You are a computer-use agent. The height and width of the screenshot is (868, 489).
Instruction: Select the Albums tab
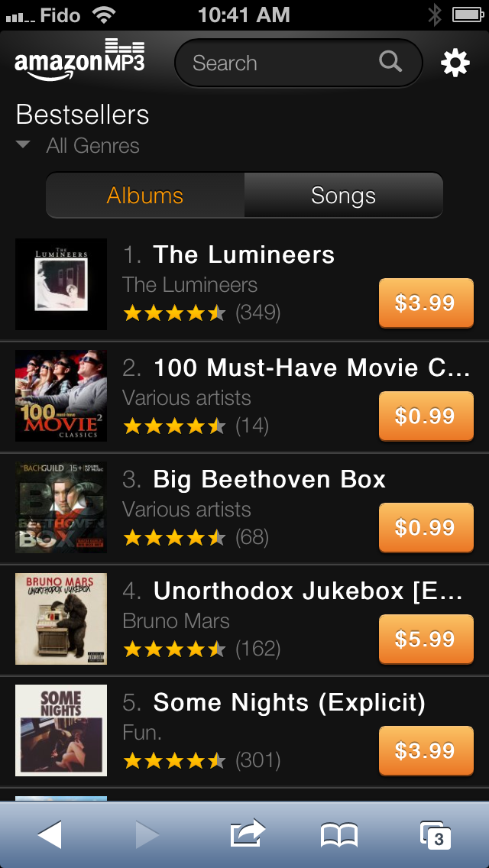(x=145, y=196)
